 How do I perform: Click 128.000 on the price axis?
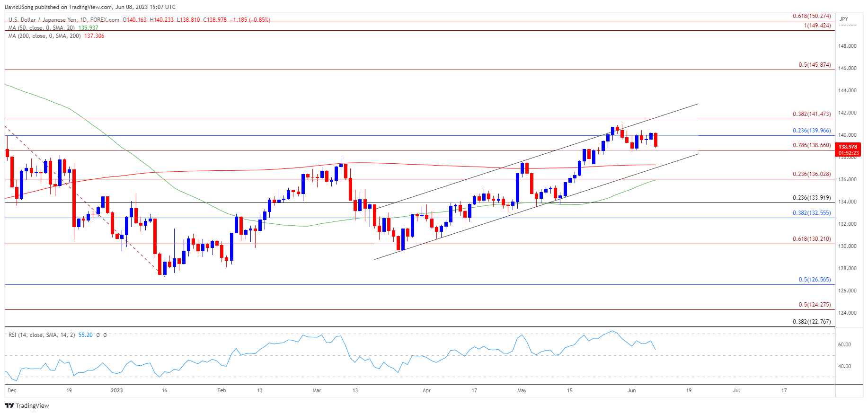[x=847, y=268]
